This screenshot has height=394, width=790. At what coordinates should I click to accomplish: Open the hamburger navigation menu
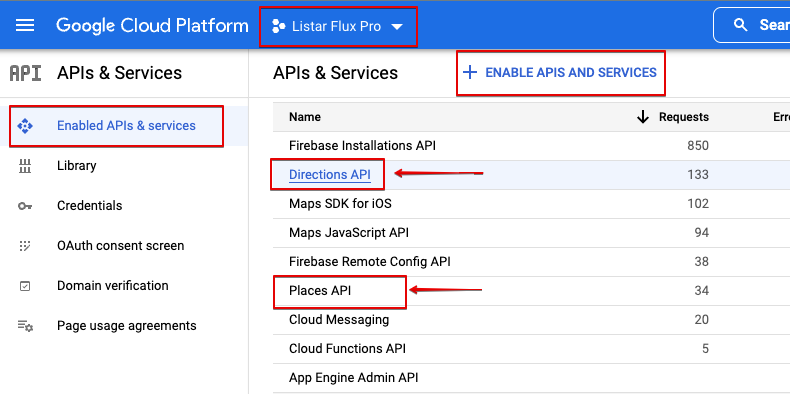pyautogui.click(x=25, y=26)
